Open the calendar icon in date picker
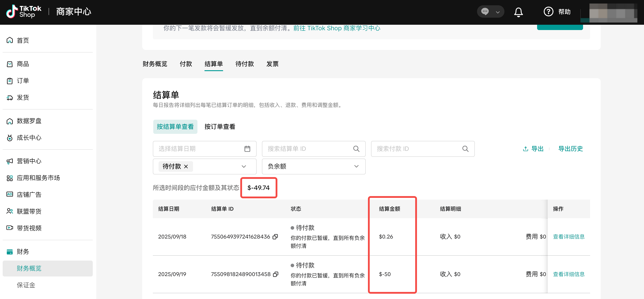Viewport: 644px width, 299px height. coord(247,149)
